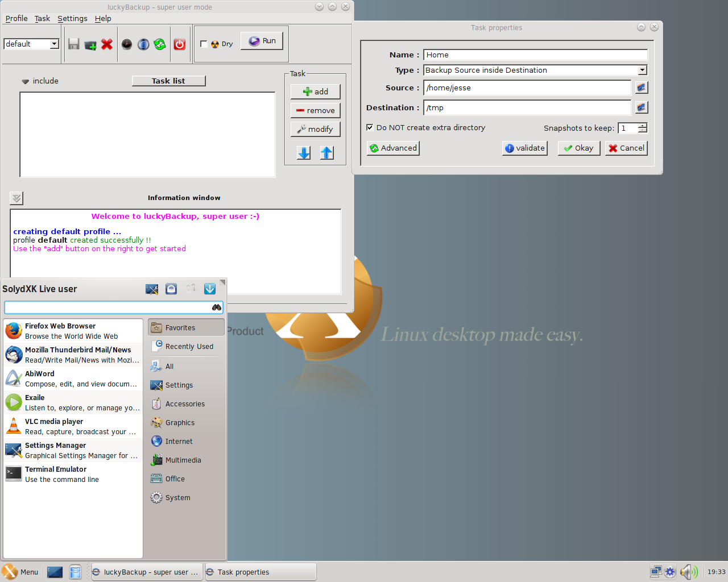This screenshot has width=728, height=582.
Task: Open the Help menu
Action: [x=103, y=18]
